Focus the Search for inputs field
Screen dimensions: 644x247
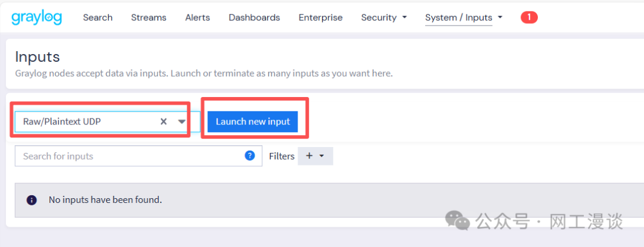point(138,156)
